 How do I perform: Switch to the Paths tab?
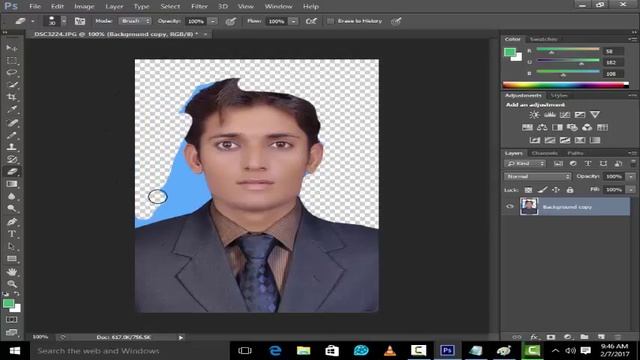[x=576, y=153]
